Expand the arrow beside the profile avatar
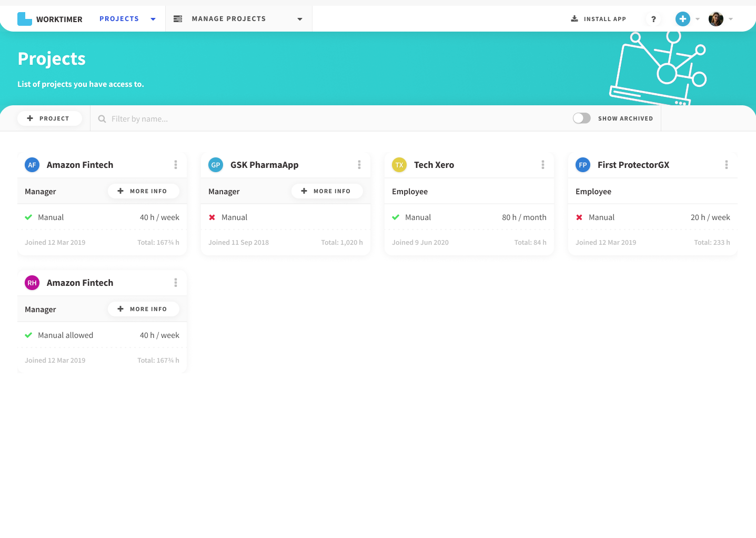 [731, 19]
